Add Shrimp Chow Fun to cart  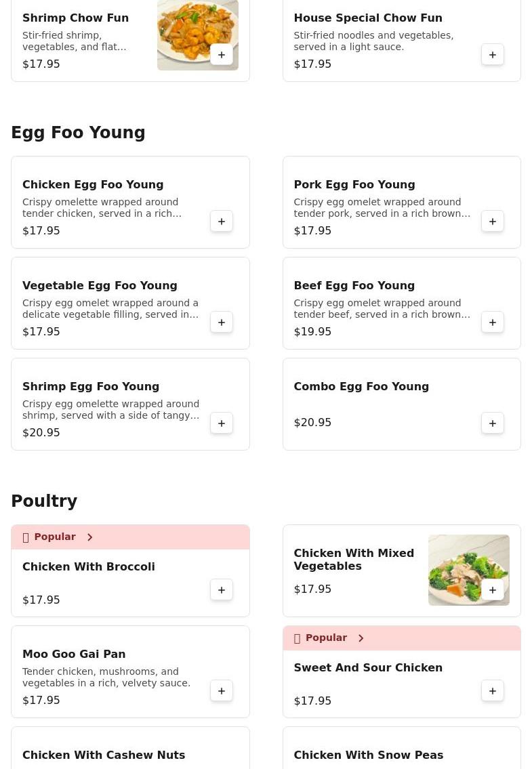click(222, 55)
